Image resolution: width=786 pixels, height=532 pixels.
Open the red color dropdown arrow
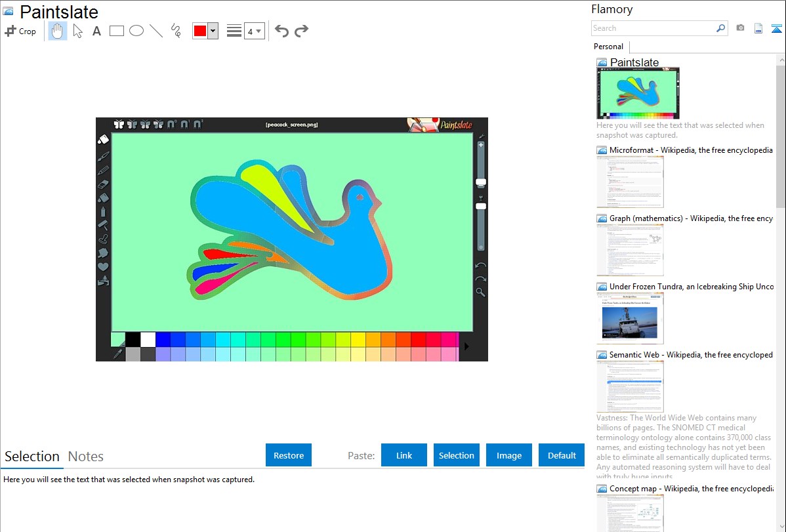[x=213, y=31]
